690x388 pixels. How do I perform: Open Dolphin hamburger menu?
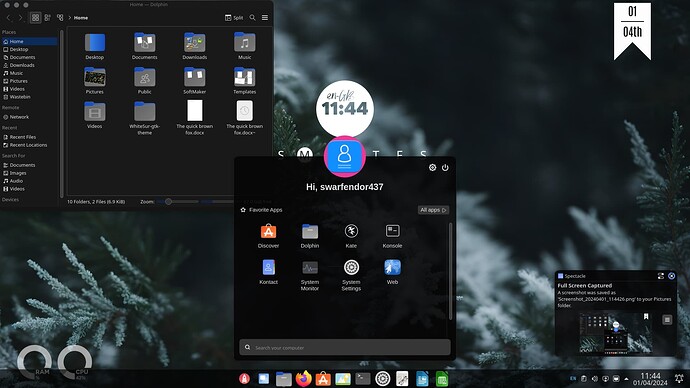(x=265, y=18)
